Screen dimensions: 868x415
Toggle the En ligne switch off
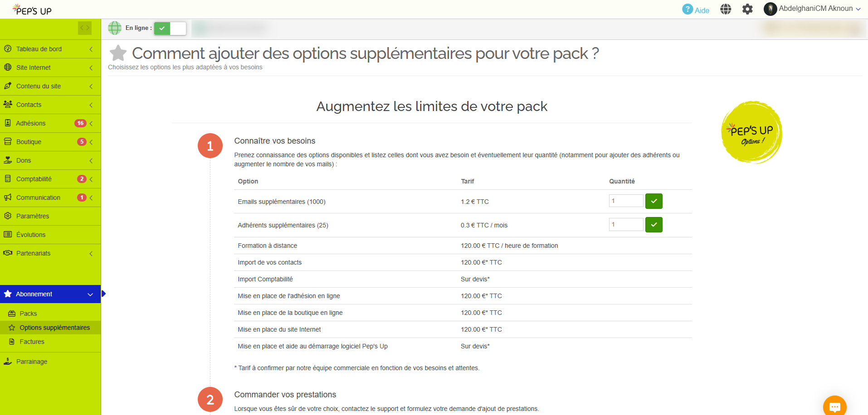point(170,29)
